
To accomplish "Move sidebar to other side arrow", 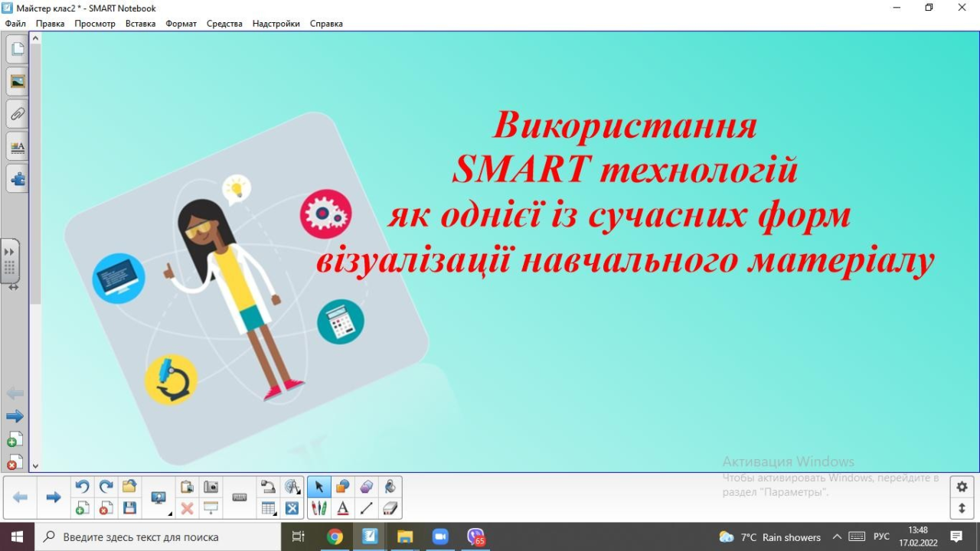I will click(x=13, y=287).
